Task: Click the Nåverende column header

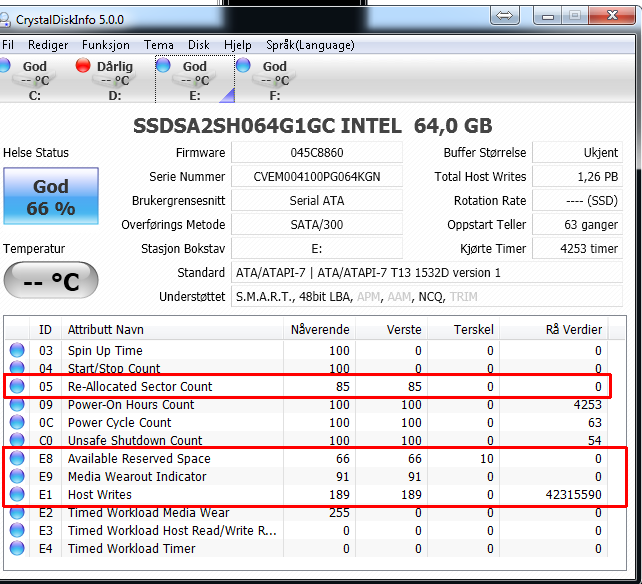Action: (x=319, y=330)
